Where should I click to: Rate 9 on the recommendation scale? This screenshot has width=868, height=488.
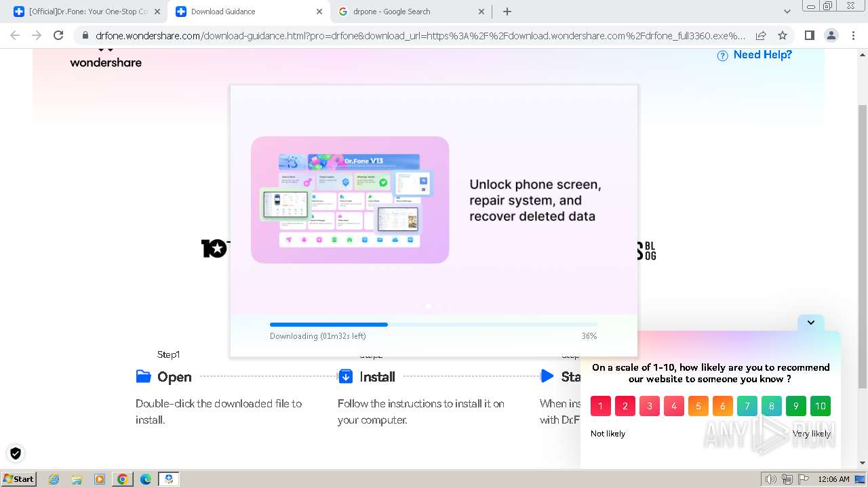coord(796,406)
